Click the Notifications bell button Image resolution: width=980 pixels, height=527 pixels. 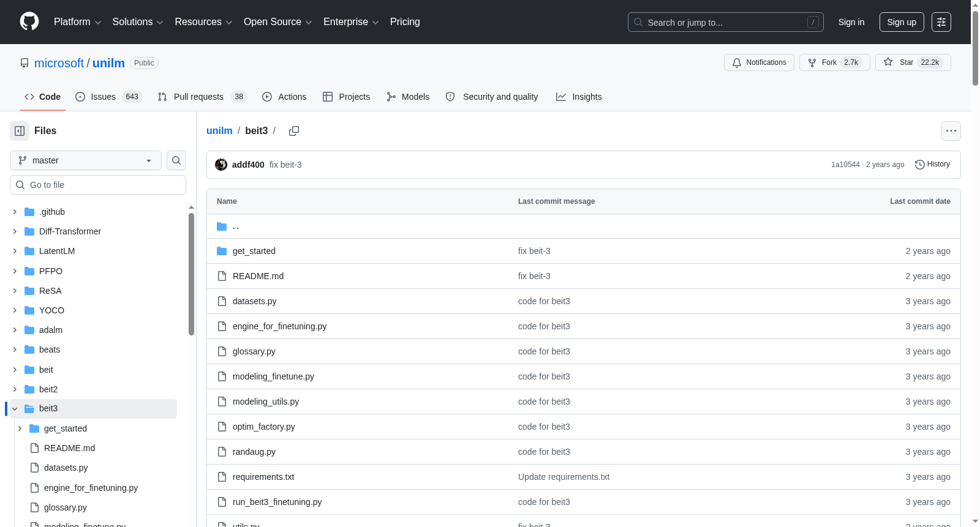tap(759, 62)
